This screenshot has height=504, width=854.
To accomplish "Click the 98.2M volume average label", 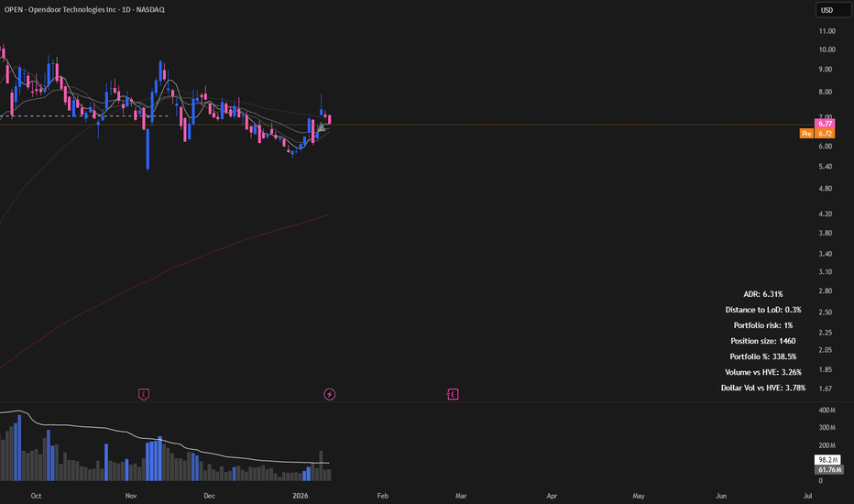I will point(827,460).
